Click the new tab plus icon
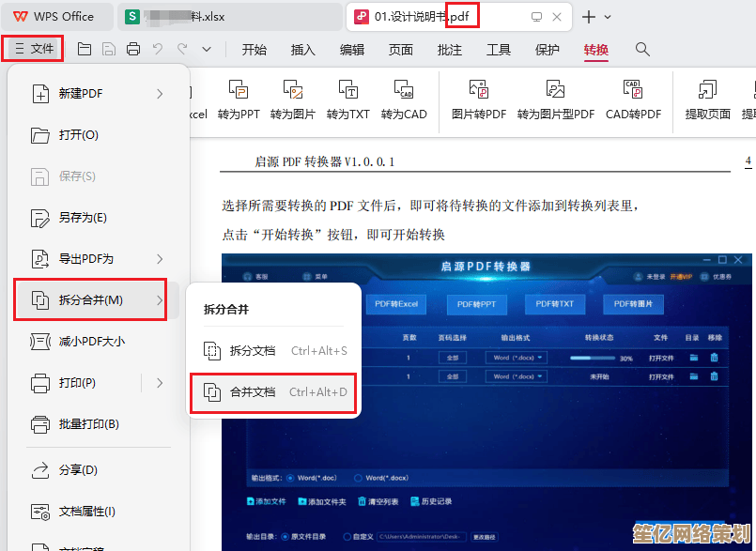756x551 pixels. tap(588, 17)
